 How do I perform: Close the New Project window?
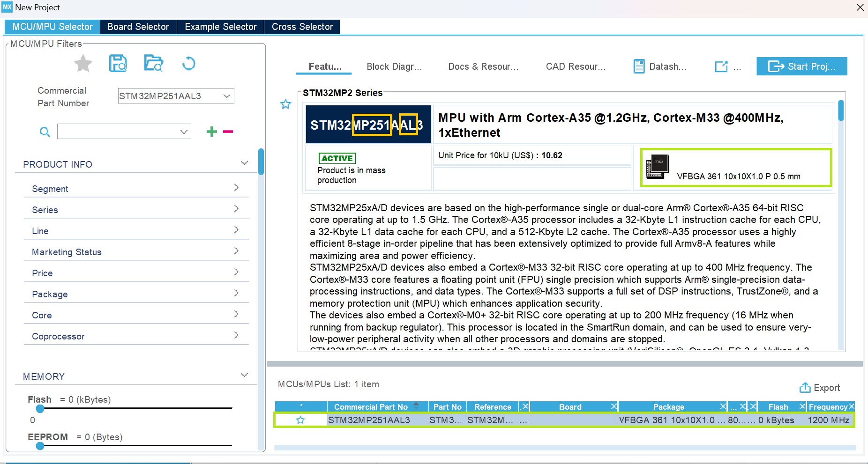(x=860, y=7)
